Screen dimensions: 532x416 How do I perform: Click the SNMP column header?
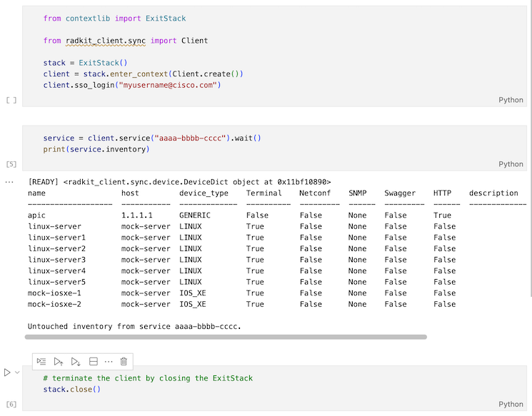(357, 193)
